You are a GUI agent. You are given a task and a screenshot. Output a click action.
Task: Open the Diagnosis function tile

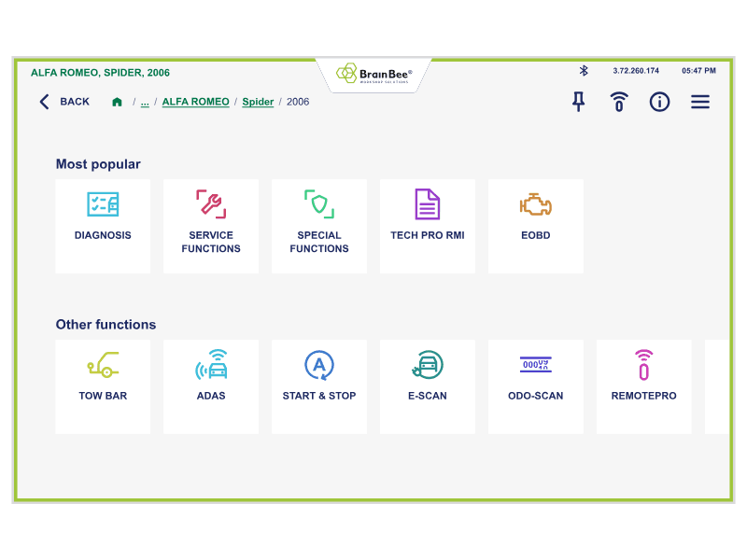(x=103, y=226)
